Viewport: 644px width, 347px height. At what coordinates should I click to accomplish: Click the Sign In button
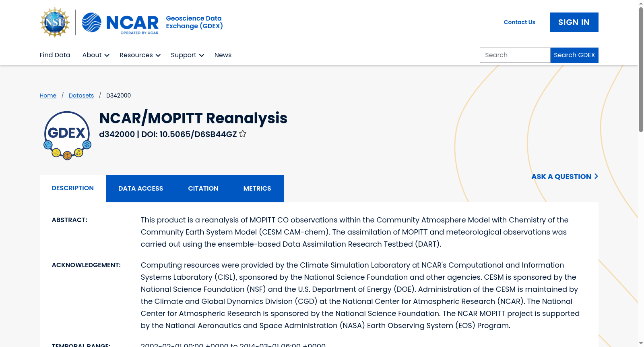pos(574,22)
